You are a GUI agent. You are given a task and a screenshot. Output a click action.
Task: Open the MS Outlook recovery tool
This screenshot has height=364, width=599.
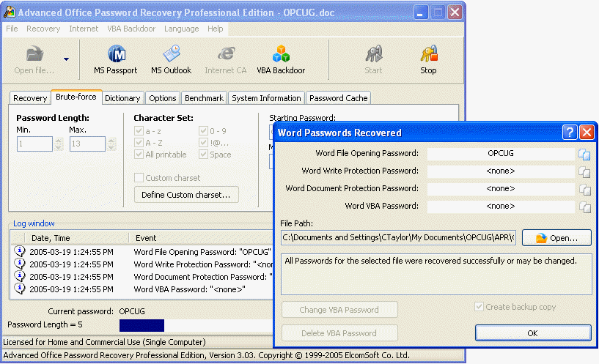coord(172,53)
